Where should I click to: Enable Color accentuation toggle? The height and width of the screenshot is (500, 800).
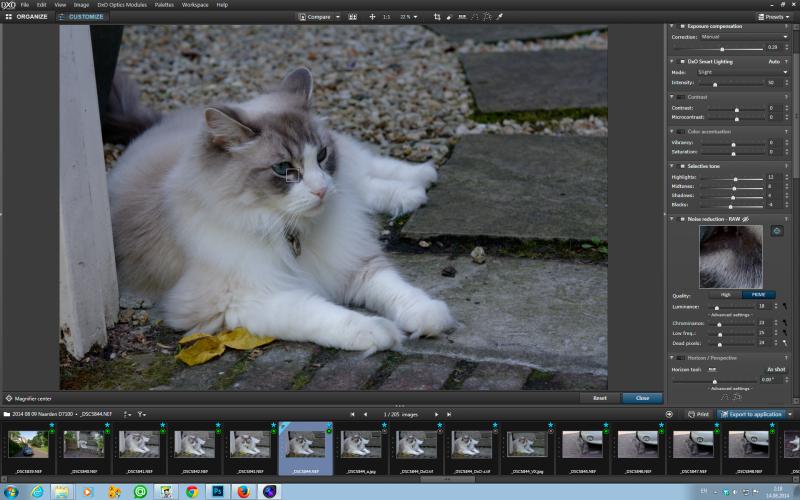pos(681,132)
